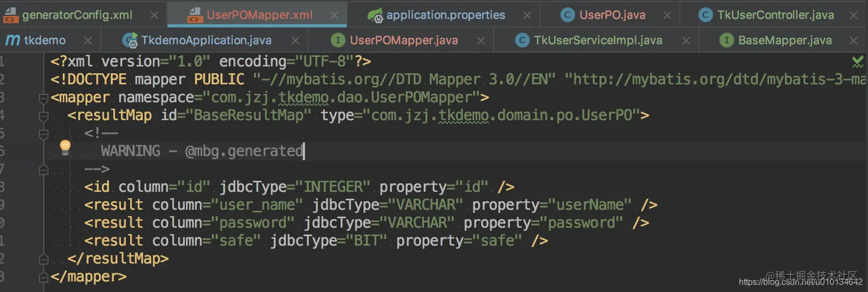Viewport: 868px width, 292px height.
Task: Close the tkdemo tab
Action: [88, 41]
